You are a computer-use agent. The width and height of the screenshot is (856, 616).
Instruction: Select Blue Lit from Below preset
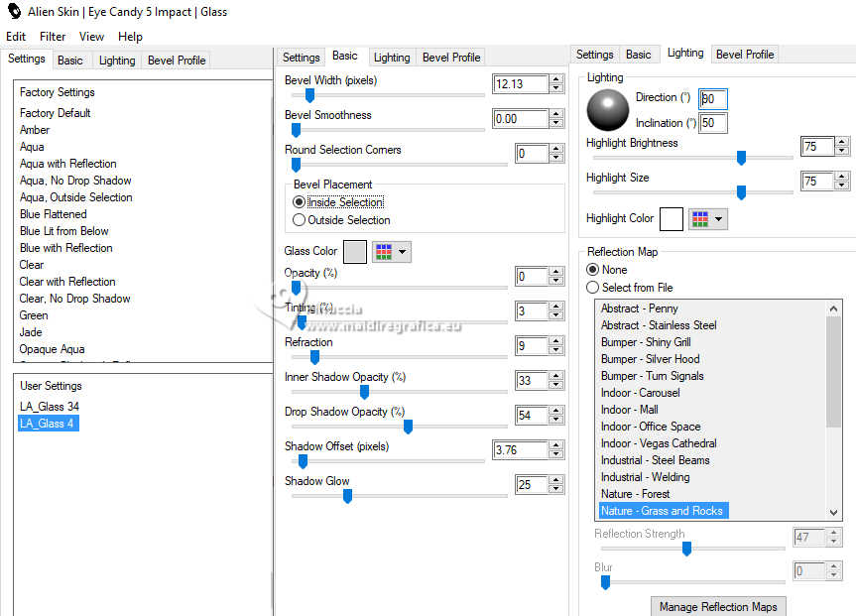tap(63, 231)
